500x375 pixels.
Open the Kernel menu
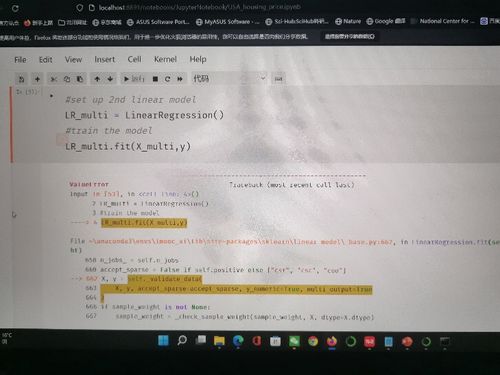[x=165, y=59]
